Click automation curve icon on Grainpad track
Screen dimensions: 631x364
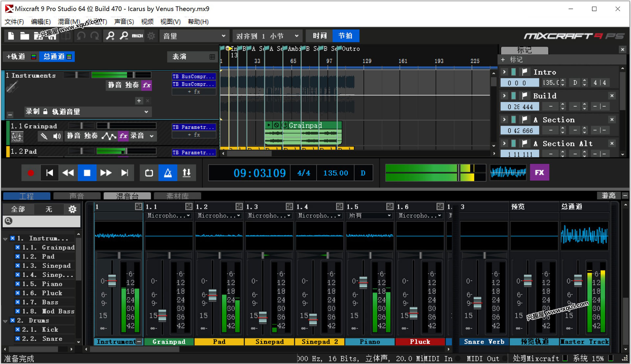pos(109,136)
